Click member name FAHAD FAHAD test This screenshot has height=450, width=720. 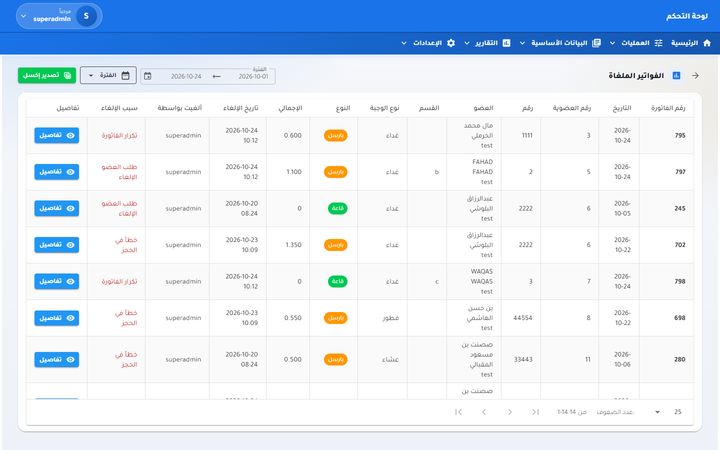[482, 172]
